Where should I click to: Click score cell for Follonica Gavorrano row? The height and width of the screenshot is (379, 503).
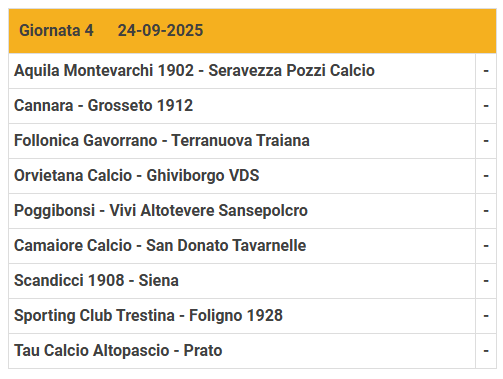[486, 141]
